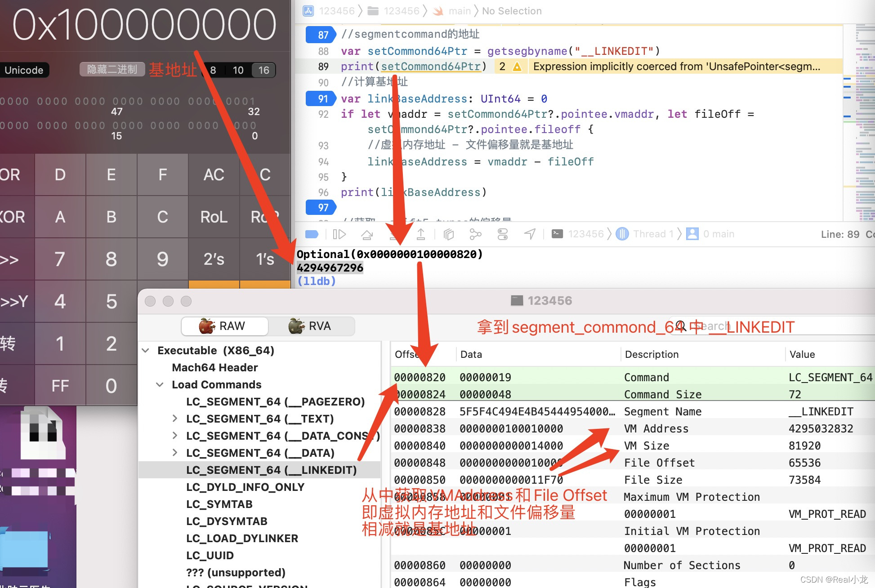Open the debug view hierarchy icon
This screenshot has width=875, height=588.
pyautogui.click(x=448, y=234)
